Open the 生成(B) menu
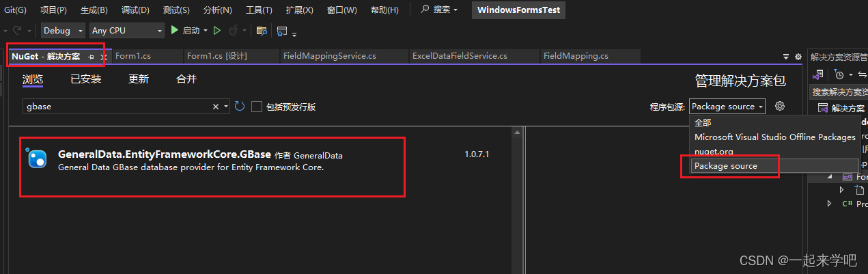This screenshot has height=274, width=868. [94, 10]
